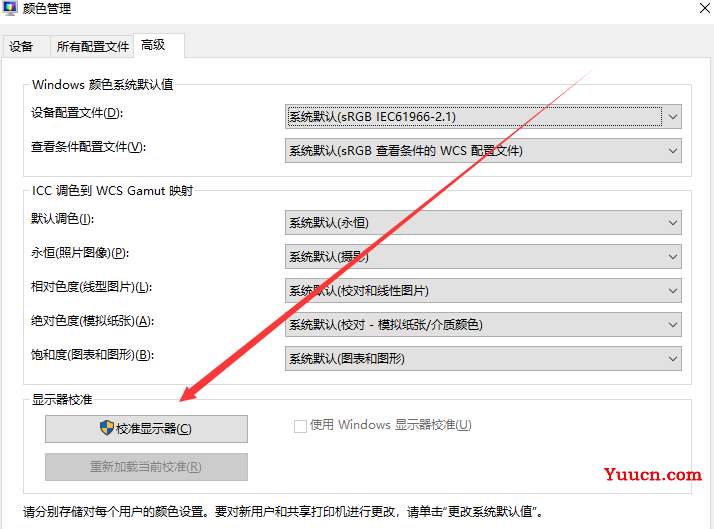Click the 显示器校准 group heading
The width and height of the screenshot is (714, 529).
(62, 400)
